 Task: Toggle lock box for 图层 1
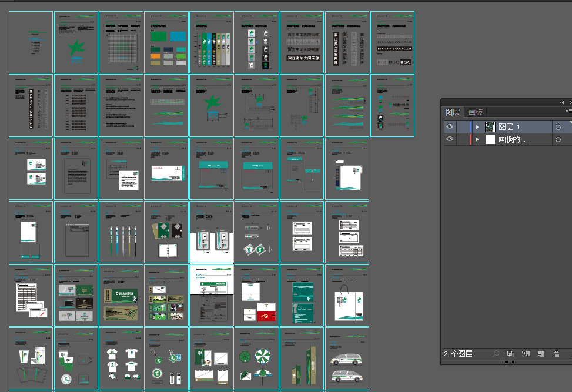(463, 127)
